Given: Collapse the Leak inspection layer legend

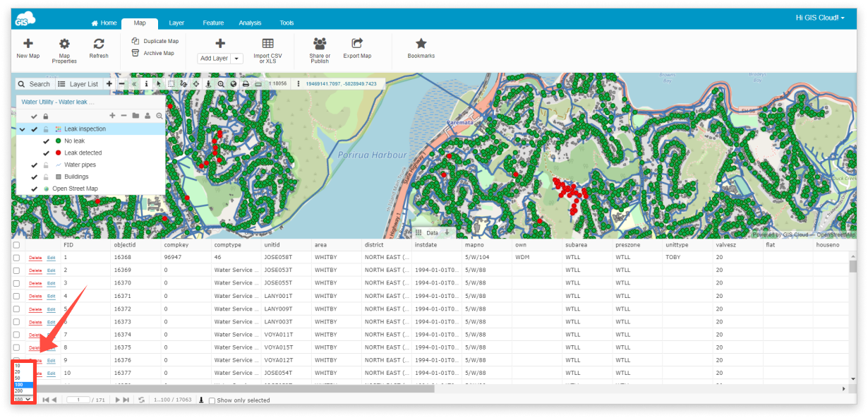Looking at the screenshot, I should coord(22,129).
